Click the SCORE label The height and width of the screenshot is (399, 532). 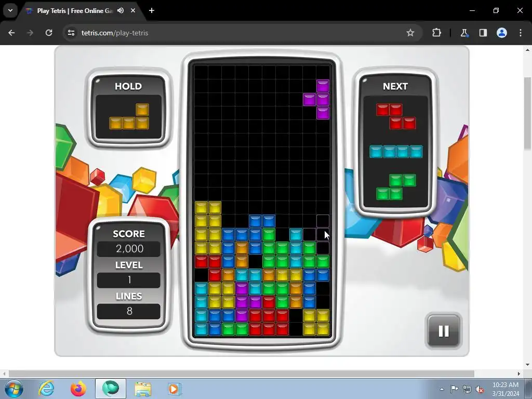pyautogui.click(x=129, y=234)
